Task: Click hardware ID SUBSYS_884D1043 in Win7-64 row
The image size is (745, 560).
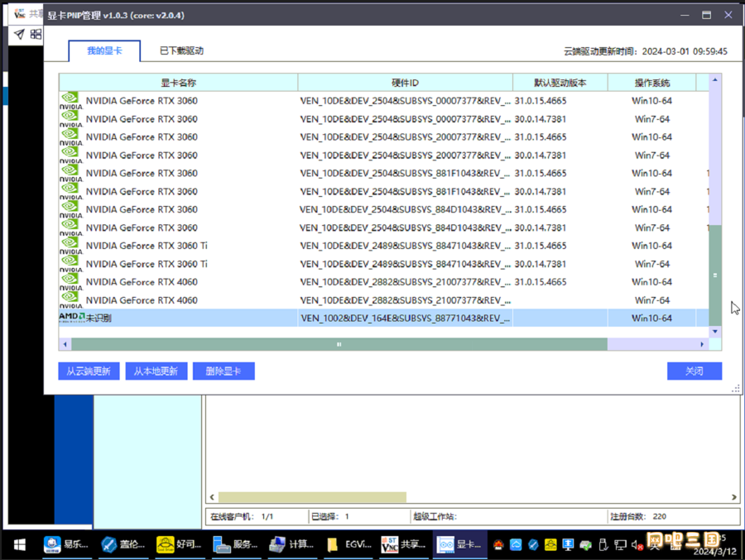Action: click(406, 228)
